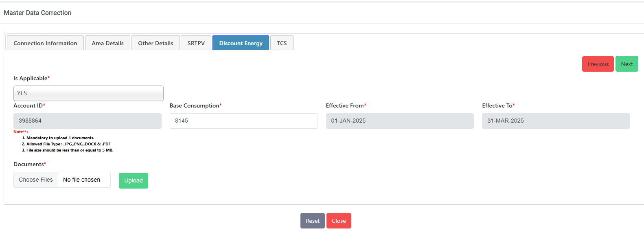Click the Master Data Correction heading
The height and width of the screenshot is (235, 644).
[x=37, y=13]
